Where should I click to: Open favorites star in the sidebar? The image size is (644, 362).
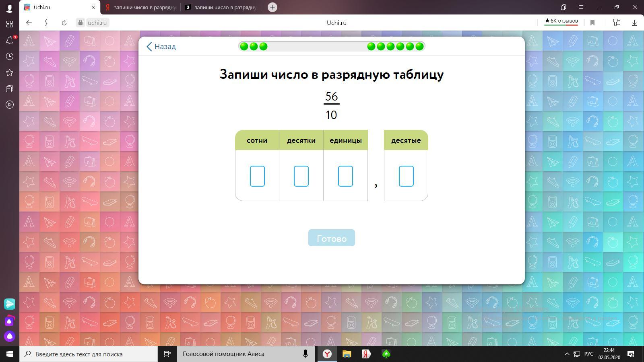pyautogui.click(x=10, y=72)
